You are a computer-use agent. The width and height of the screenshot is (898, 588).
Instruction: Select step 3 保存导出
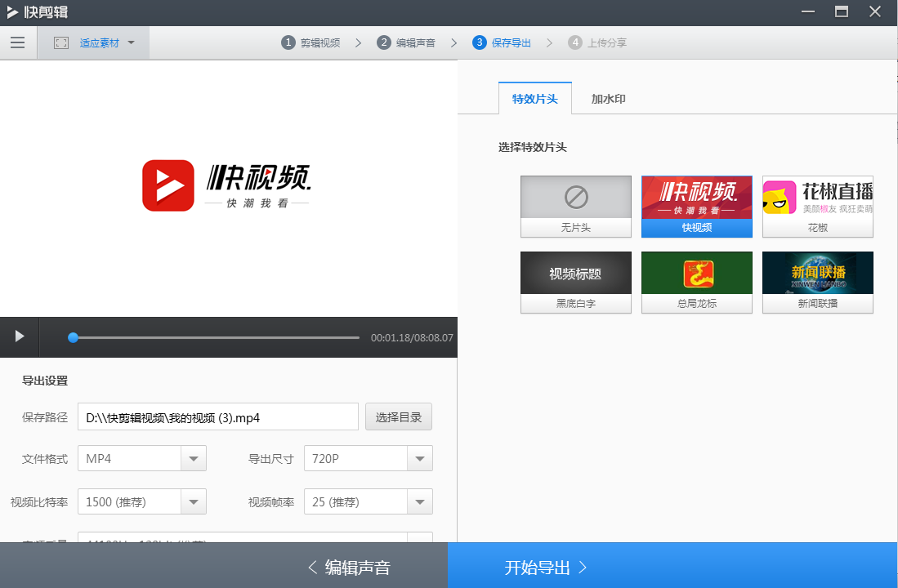[x=502, y=43]
